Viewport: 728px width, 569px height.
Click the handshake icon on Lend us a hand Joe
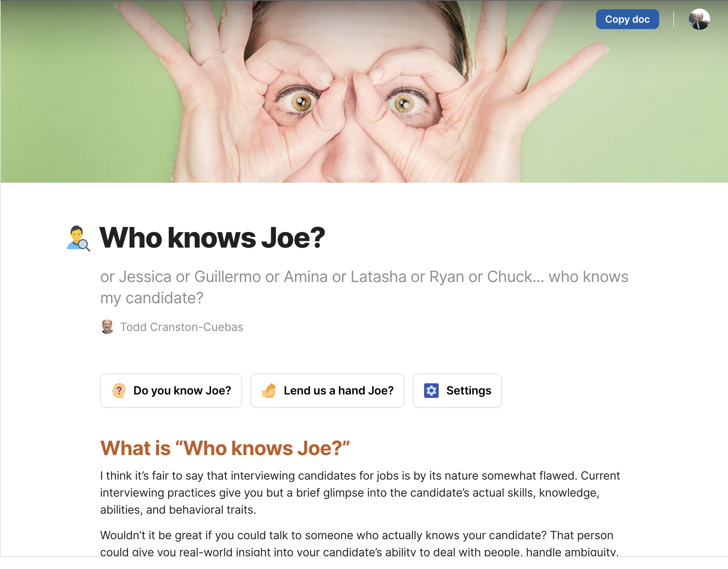[269, 391]
